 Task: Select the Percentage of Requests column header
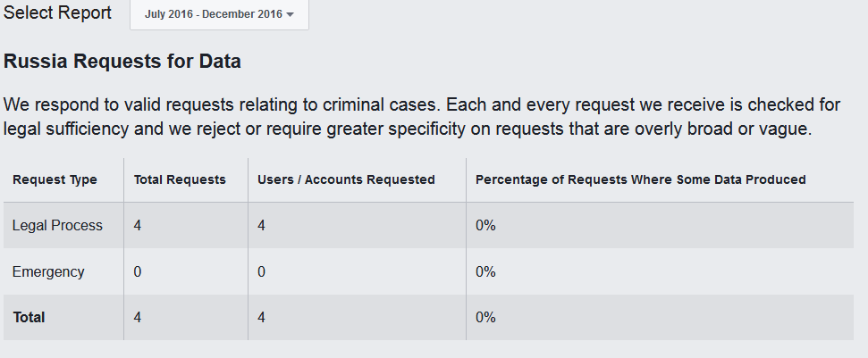[640, 179]
